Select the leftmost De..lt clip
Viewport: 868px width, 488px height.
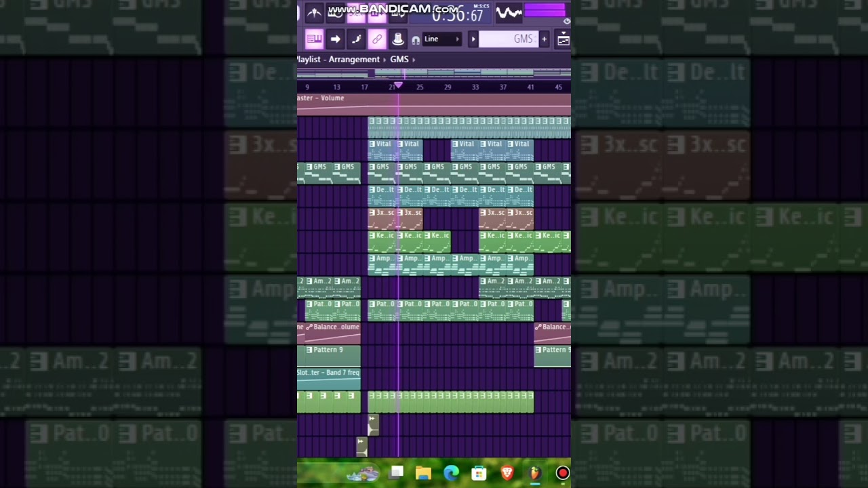coord(382,195)
